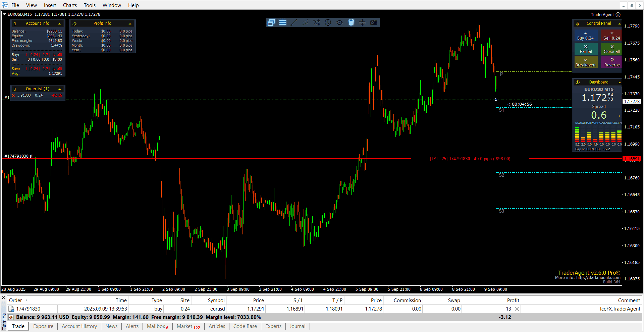The width and height of the screenshot is (644, 332).
Task: Toggle the eye sync icon in toolbar
Action: [339, 22]
